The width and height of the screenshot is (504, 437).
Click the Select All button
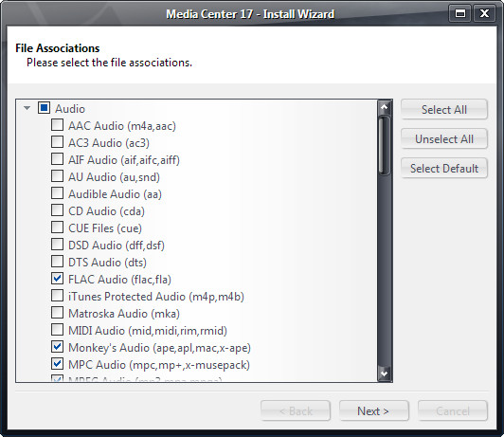tap(444, 109)
